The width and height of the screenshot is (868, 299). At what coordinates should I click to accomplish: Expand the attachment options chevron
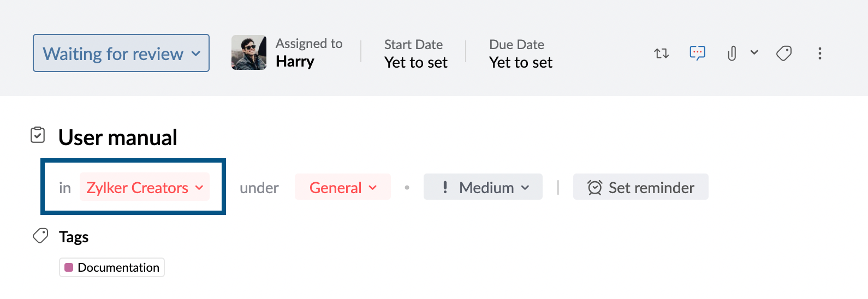pyautogui.click(x=754, y=53)
